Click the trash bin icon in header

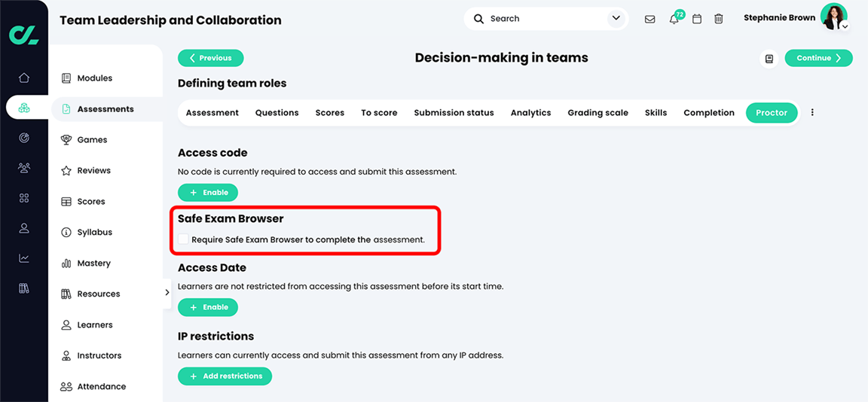point(719,19)
